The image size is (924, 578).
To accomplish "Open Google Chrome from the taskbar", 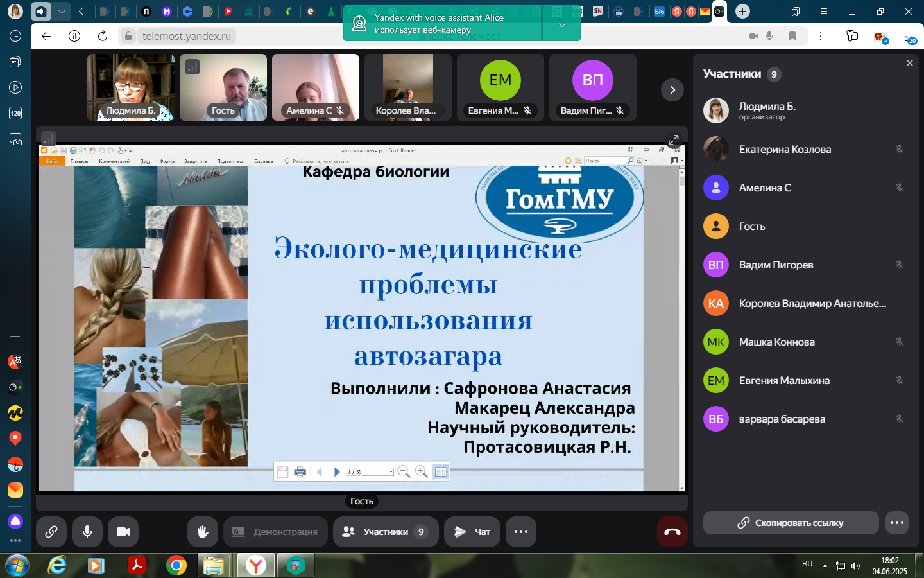I will coord(176,565).
